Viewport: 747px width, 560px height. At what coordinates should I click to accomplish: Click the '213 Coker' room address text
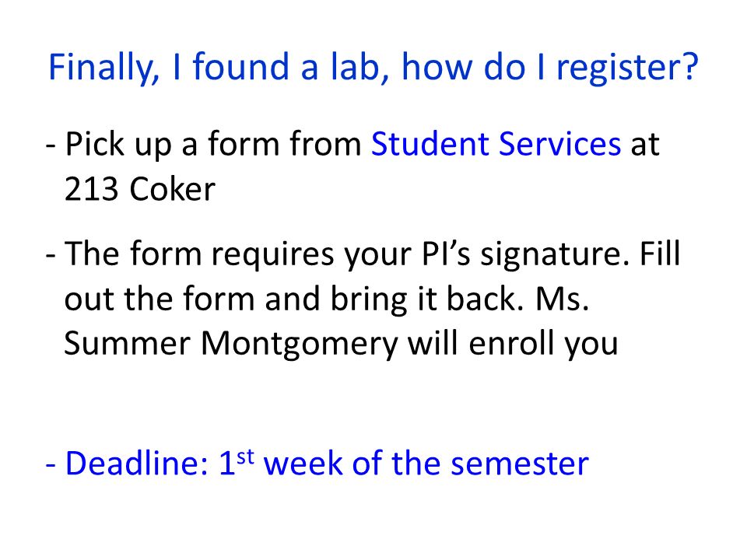pos(140,189)
